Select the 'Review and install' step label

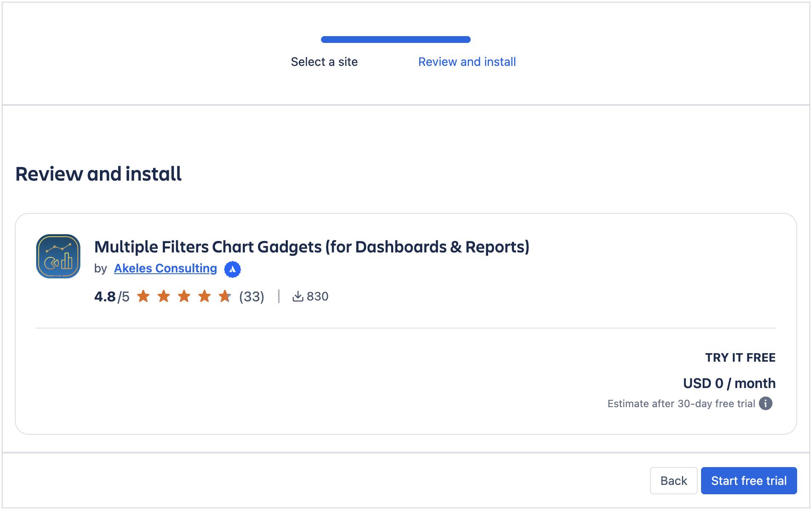coord(467,62)
